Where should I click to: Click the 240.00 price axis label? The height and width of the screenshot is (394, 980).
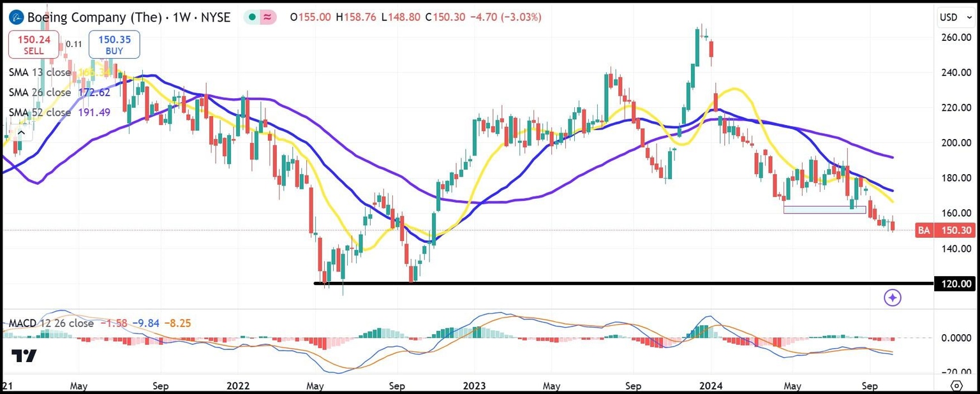tap(955, 73)
